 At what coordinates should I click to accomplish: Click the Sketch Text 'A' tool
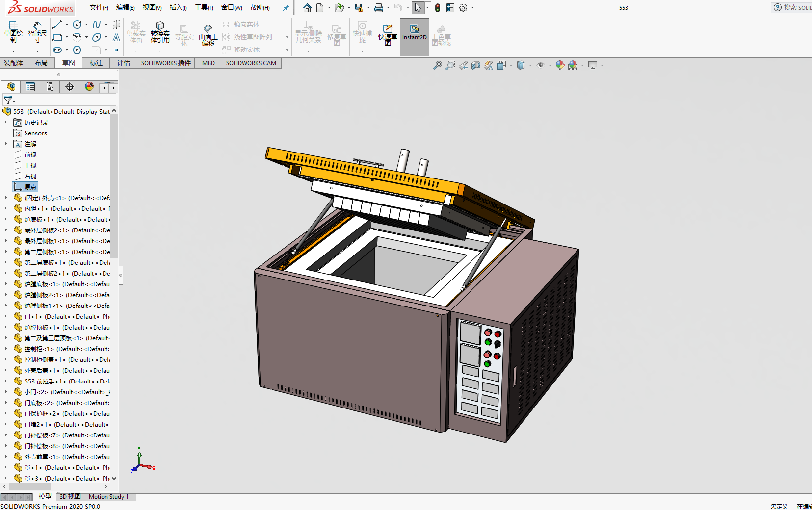coord(116,37)
